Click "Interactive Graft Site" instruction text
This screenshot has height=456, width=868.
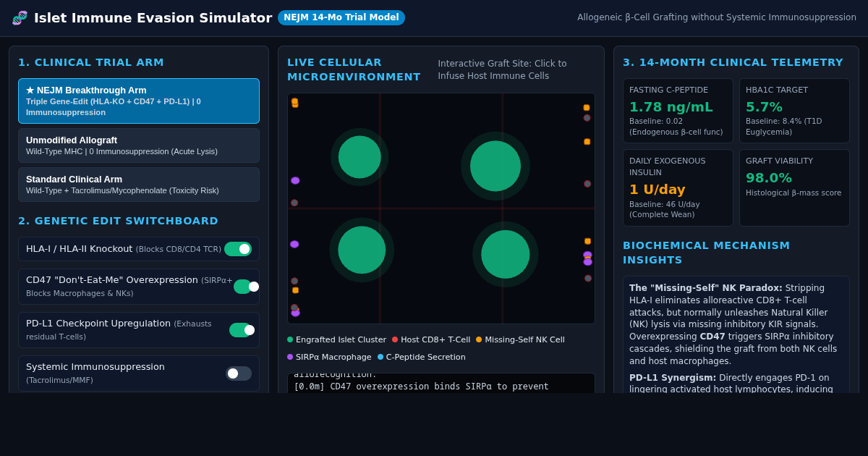click(502, 69)
